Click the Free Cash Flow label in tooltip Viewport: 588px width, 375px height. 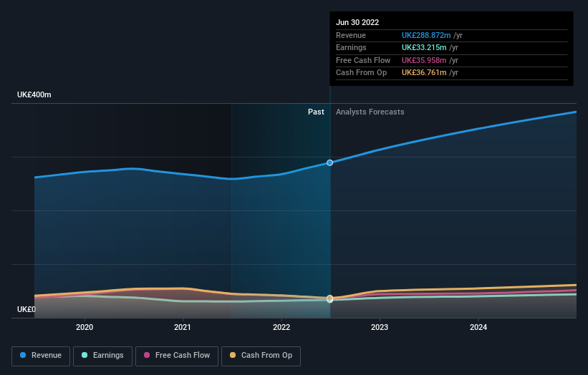363,60
